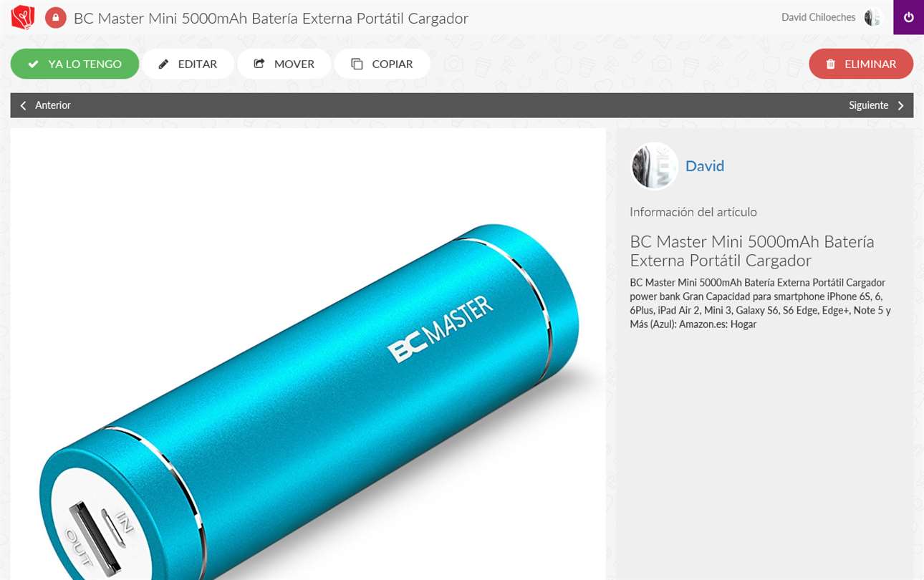Open David's profile name link
This screenshot has height=580, width=924.
pos(705,166)
